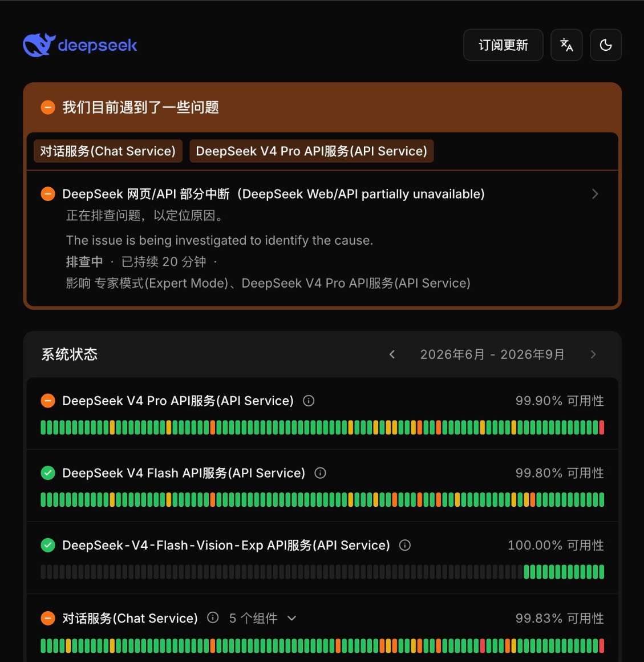Click the red last-day bar in the V4 Pro uptime chart
This screenshot has height=662, width=644.
coord(601,427)
